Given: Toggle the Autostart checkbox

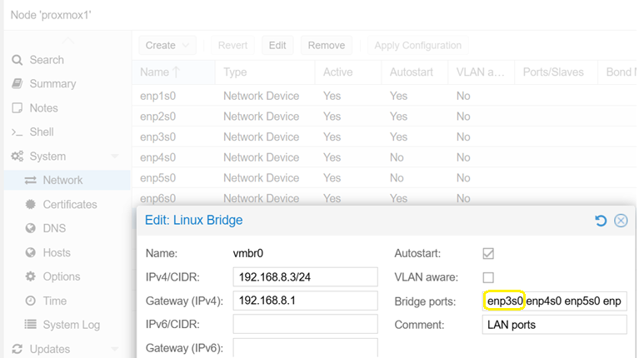Looking at the screenshot, I should pos(488,254).
